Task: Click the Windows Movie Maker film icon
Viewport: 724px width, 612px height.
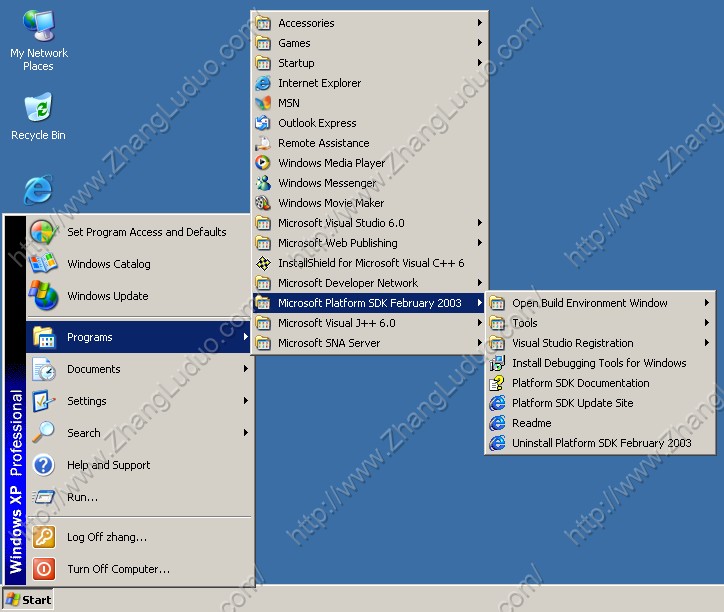Action: pyautogui.click(x=263, y=203)
